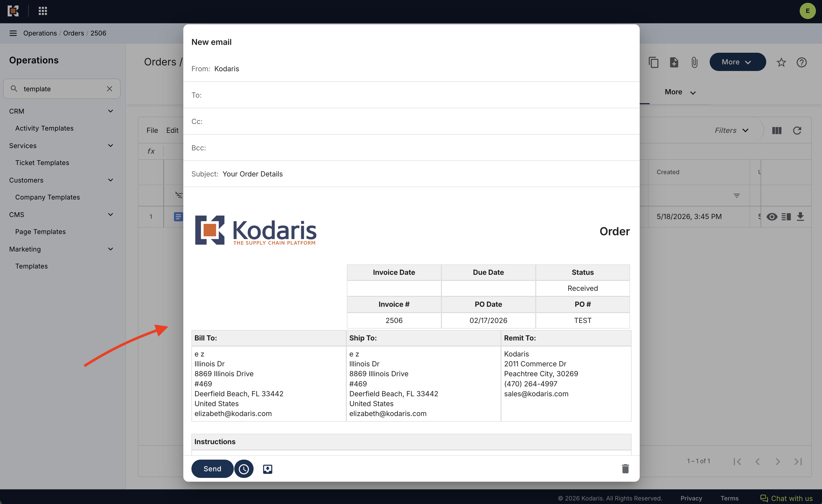This screenshot has width=822, height=504.
Task: Click the Status value Received
Action: pos(582,288)
